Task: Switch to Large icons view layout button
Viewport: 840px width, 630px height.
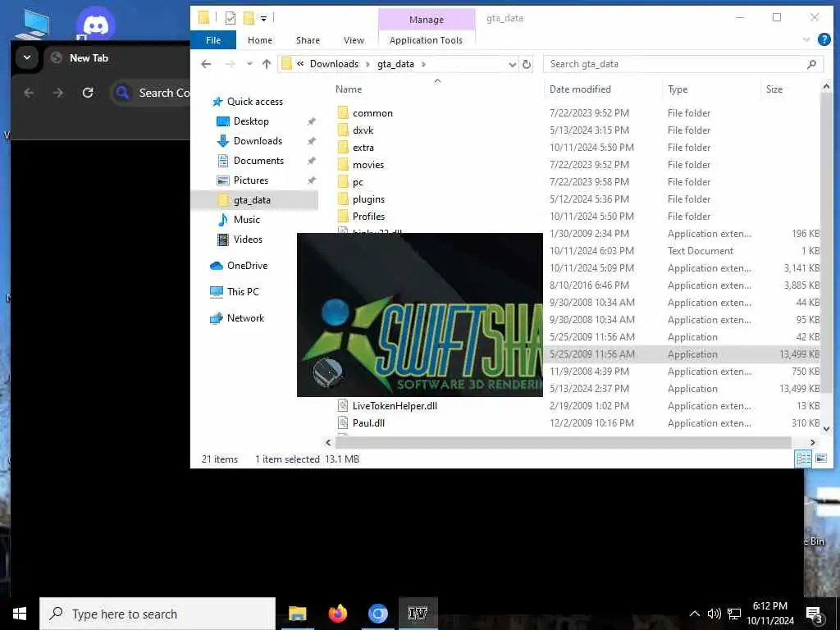Action: click(820, 459)
